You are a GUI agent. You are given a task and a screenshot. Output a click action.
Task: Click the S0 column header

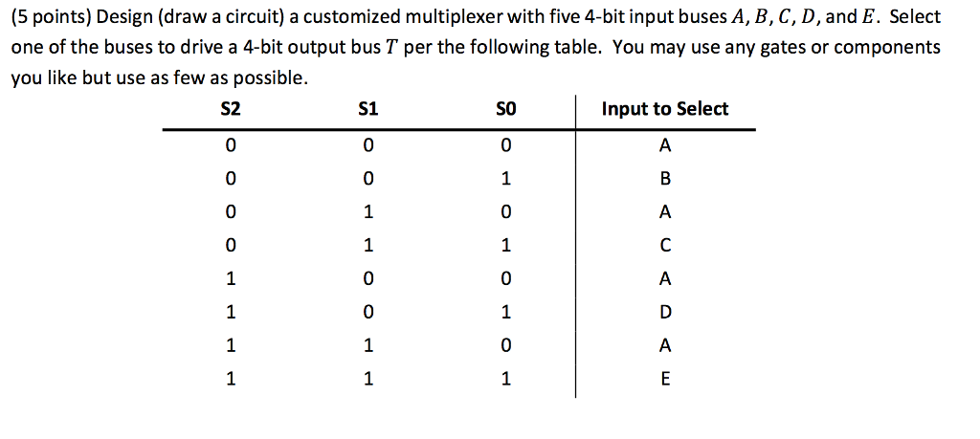(x=505, y=109)
